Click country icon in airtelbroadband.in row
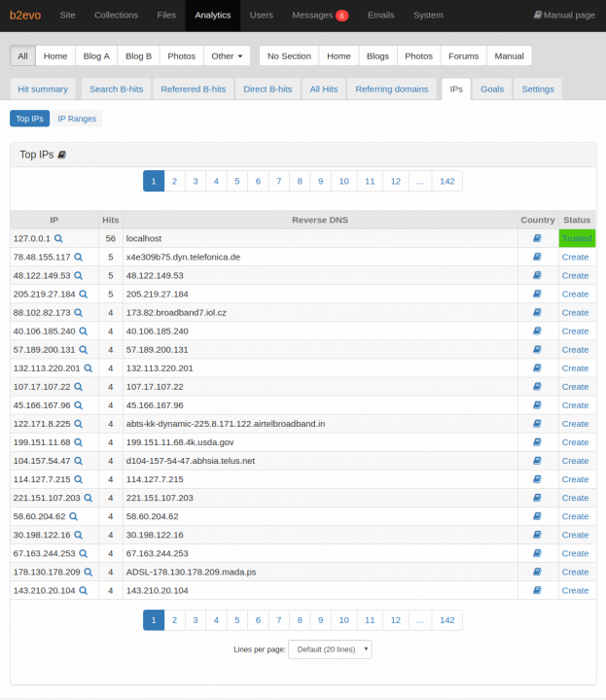This screenshot has height=700, width=606. 537,424
